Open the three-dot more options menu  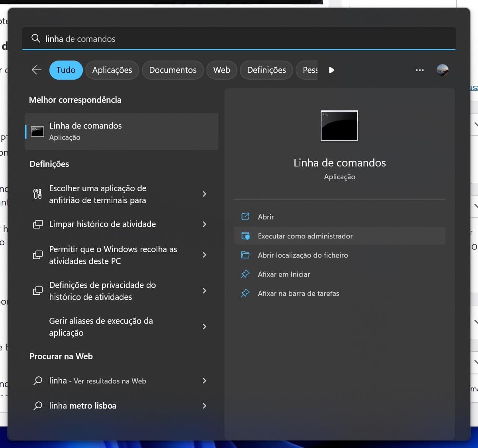point(419,70)
